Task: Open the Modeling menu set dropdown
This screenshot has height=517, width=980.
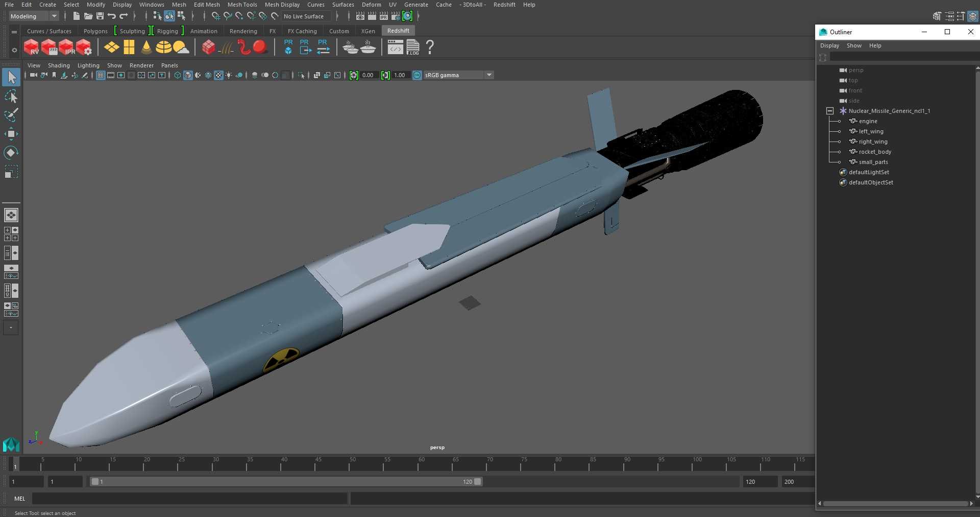Action: 34,16
